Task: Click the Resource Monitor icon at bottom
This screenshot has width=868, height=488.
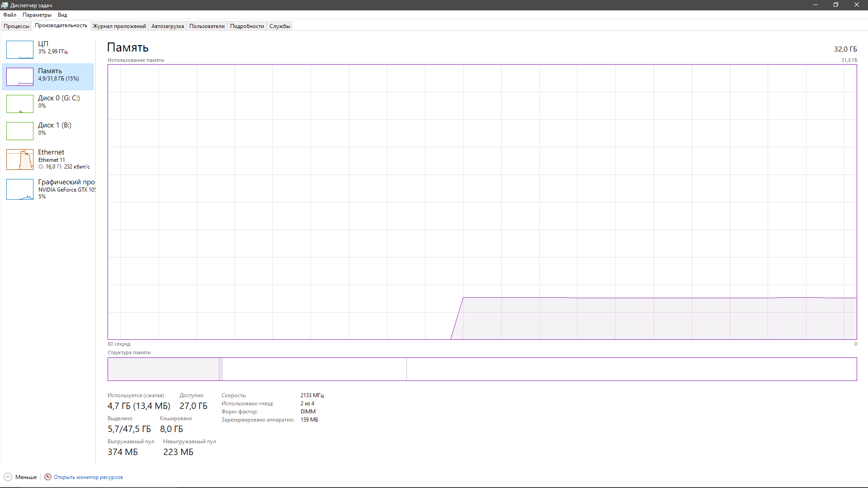Action: 48,477
